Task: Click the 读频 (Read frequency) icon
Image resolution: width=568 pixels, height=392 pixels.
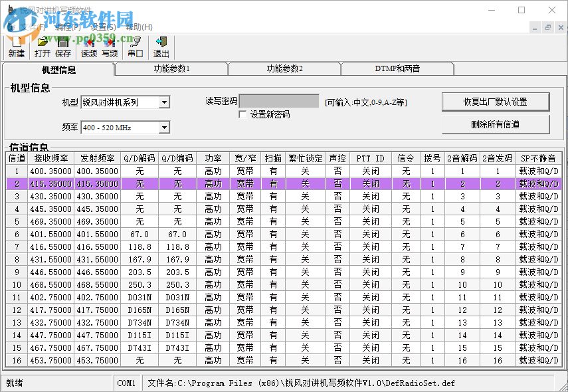Action: (x=88, y=47)
